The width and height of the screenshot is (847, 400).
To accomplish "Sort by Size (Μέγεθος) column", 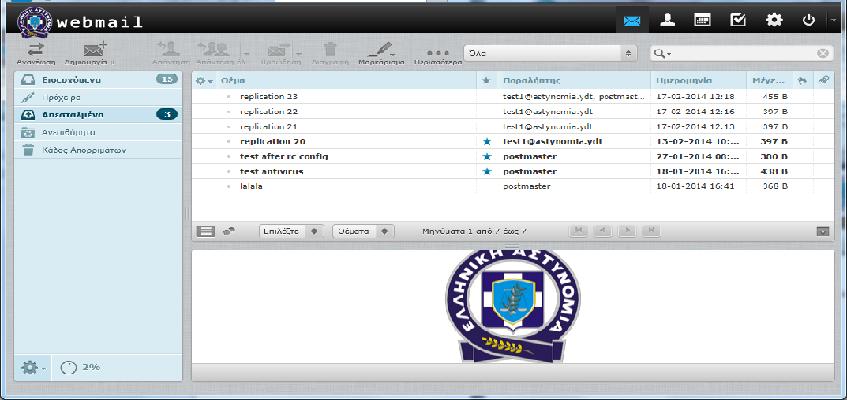I will (x=768, y=81).
